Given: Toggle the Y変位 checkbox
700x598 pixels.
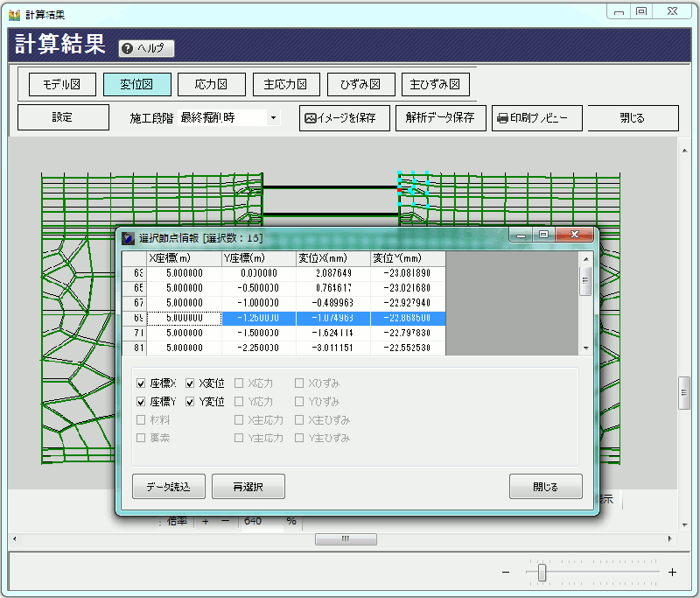Looking at the screenshot, I should click(190, 402).
